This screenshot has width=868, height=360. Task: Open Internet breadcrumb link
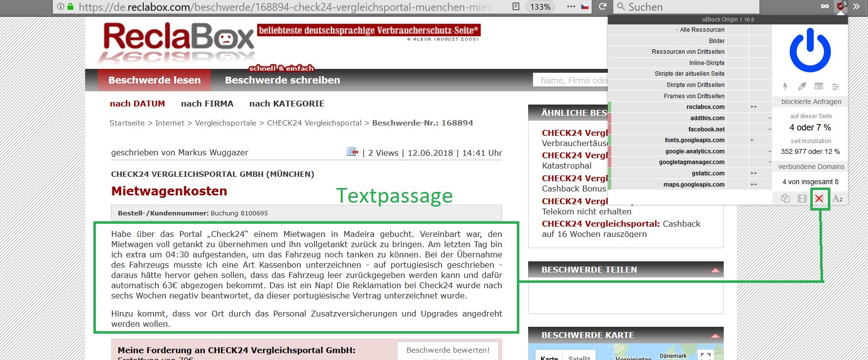click(x=170, y=123)
